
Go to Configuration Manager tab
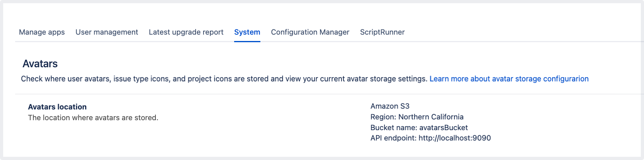tap(310, 32)
